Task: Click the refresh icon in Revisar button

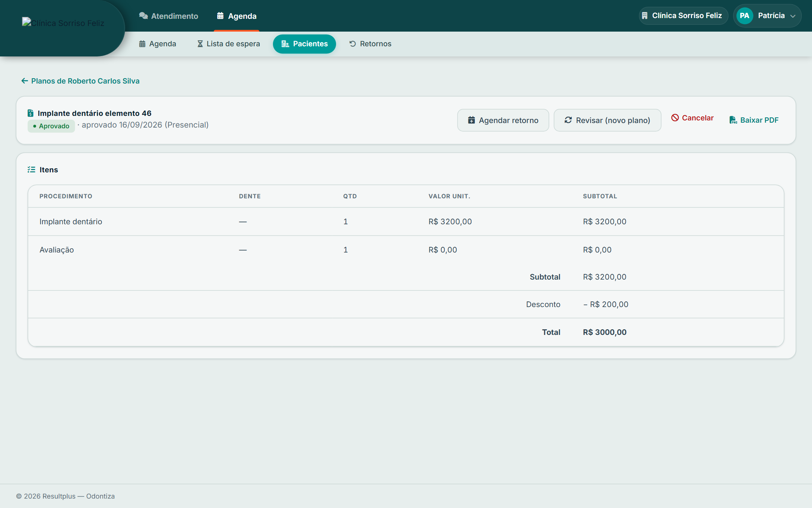Action: (568, 120)
